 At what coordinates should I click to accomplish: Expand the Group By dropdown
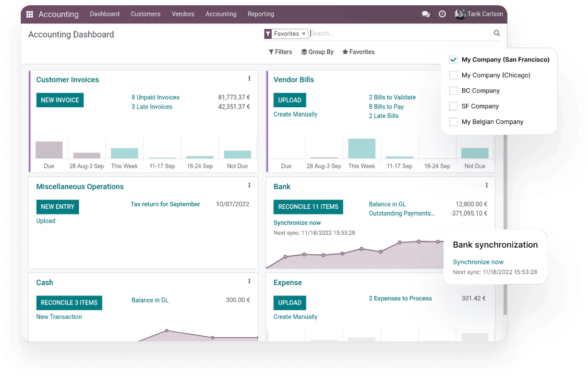click(317, 52)
